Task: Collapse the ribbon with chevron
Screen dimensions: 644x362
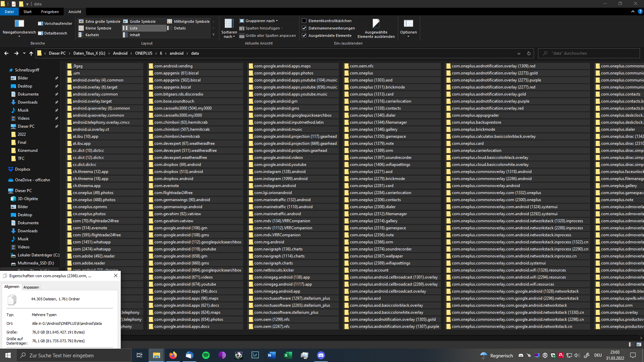Action: pos(633,11)
